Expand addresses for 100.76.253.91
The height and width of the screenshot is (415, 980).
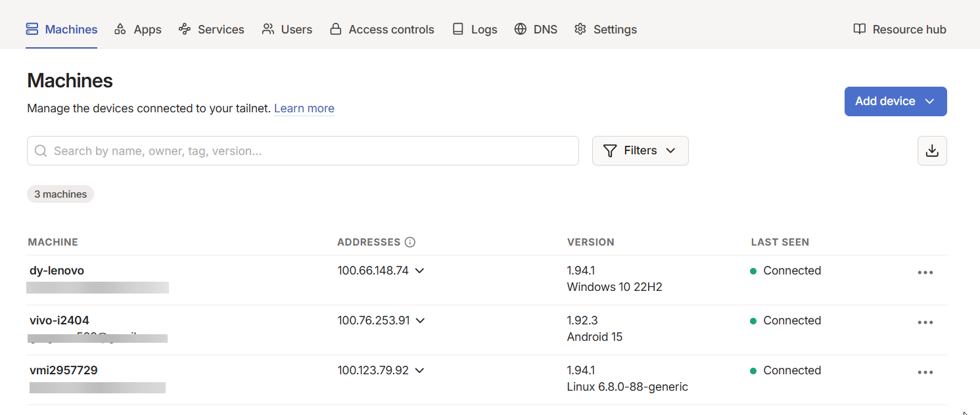point(421,320)
